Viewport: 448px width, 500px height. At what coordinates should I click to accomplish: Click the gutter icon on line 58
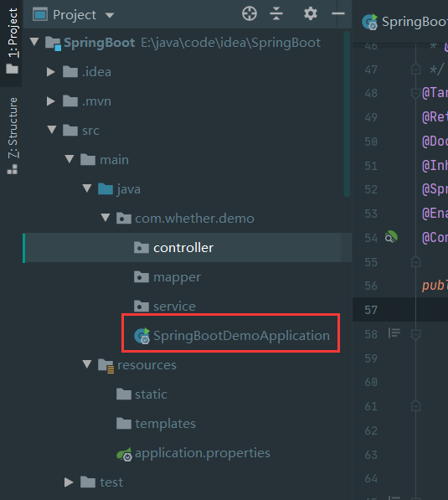(394, 333)
